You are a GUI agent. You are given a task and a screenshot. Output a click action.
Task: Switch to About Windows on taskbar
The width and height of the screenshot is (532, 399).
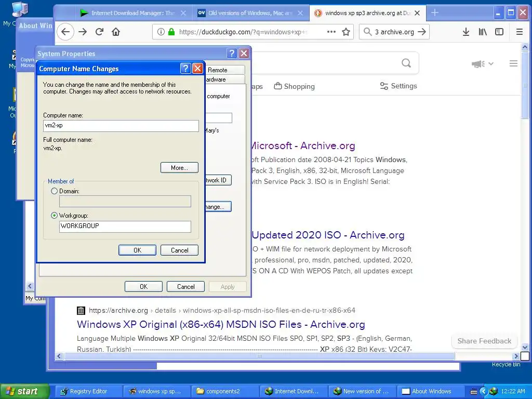(431, 391)
